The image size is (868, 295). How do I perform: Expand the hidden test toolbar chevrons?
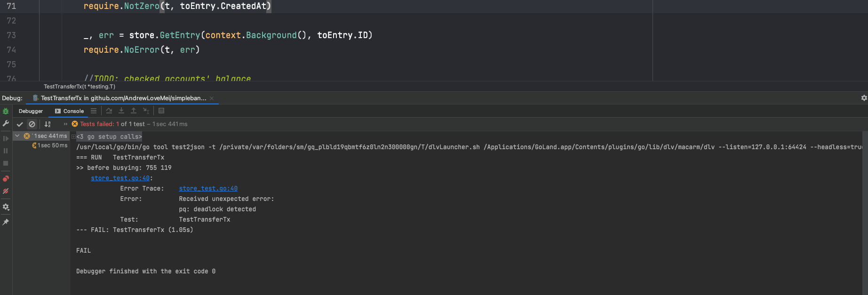coord(65,124)
